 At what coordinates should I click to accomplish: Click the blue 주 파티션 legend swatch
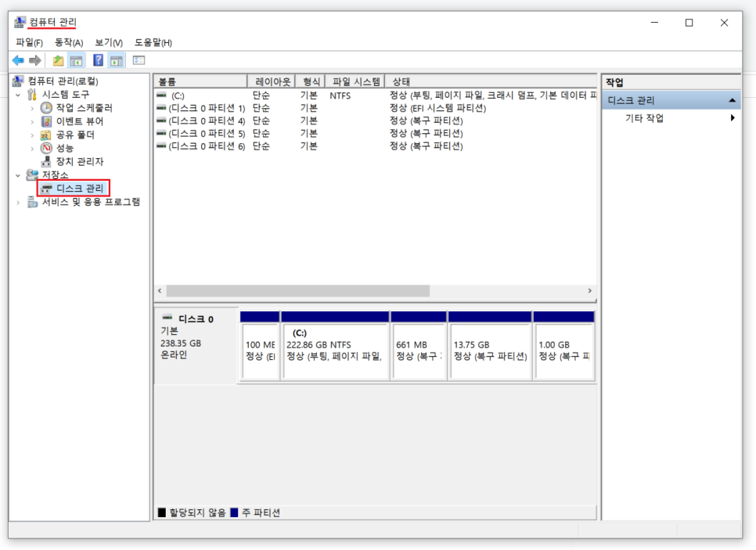pyautogui.click(x=234, y=512)
